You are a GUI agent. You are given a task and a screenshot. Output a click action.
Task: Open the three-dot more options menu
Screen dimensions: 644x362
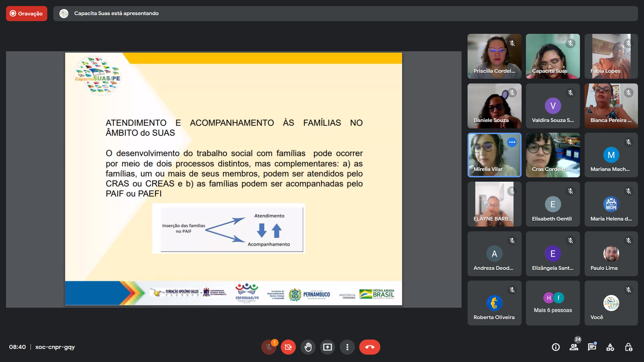[x=347, y=347]
